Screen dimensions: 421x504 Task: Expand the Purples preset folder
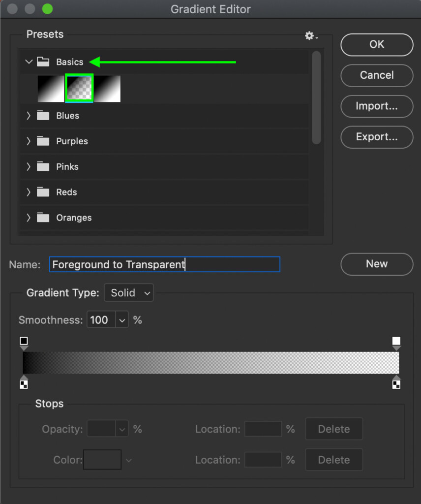pyautogui.click(x=29, y=141)
